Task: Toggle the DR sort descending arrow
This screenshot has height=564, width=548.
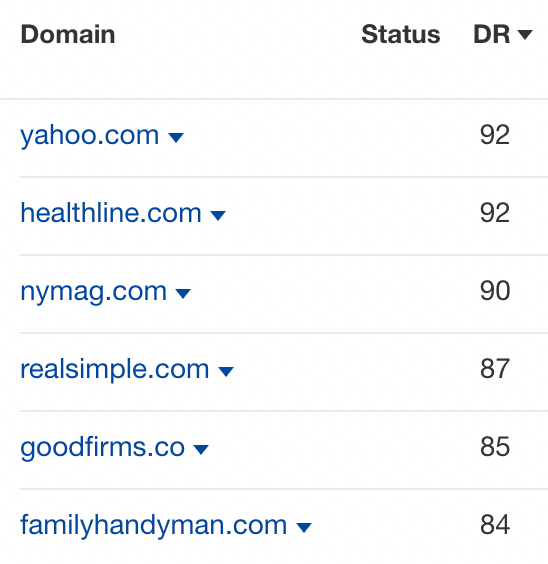Action: [x=525, y=35]
